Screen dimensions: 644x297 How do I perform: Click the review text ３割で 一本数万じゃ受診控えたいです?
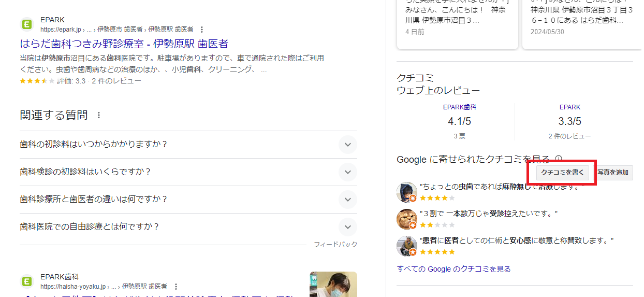pyautogui.click(x=489, y=214)
